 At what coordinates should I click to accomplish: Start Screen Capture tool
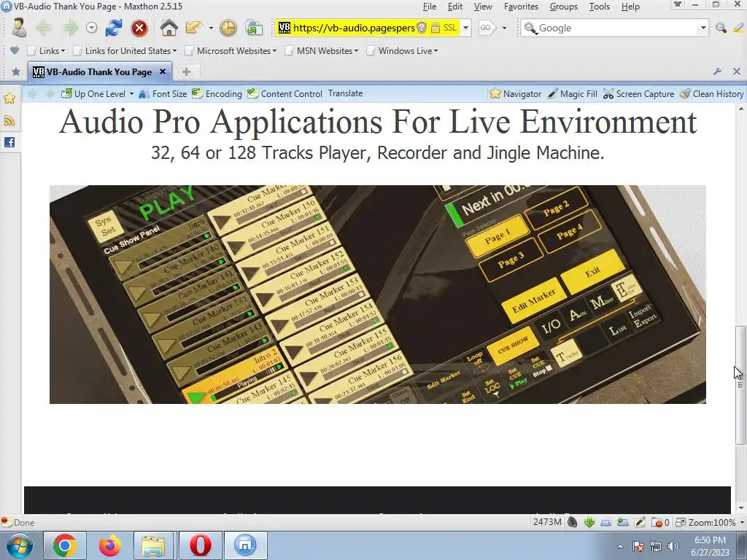pyautogui.click(x=638, y=94)
